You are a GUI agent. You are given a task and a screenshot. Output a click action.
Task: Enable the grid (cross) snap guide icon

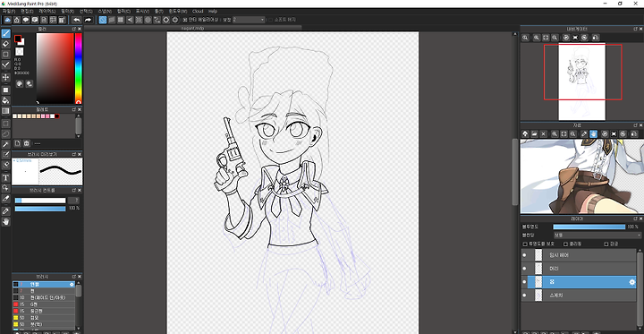click(x=121, y=20)
